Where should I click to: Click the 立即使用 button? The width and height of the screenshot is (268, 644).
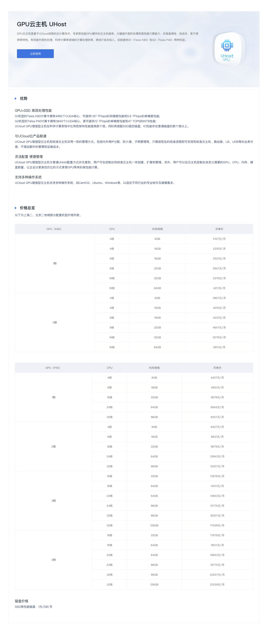[x=35, y=54]
